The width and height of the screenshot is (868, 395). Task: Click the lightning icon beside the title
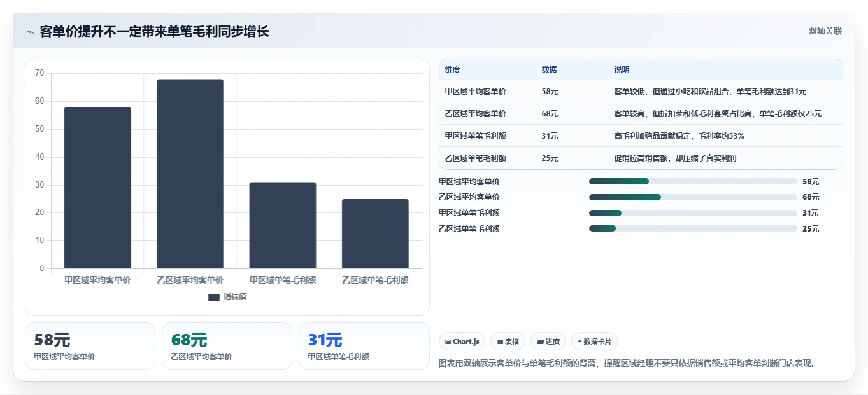[31, 32]
